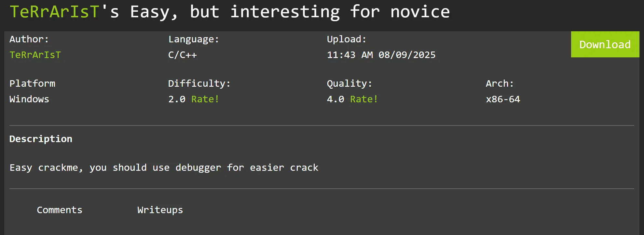Switch to the Comments tab

(60, 210)
